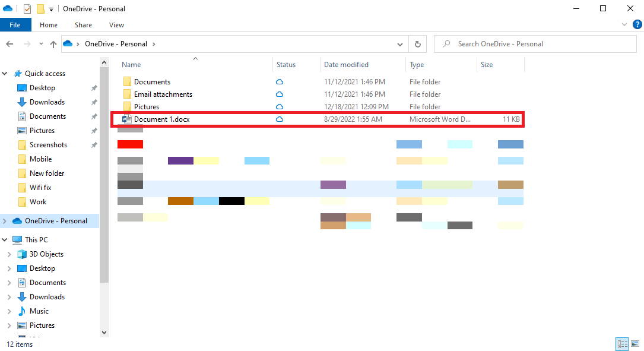
Task: Go up one level with Up arrow
Action: coord(53,44)
